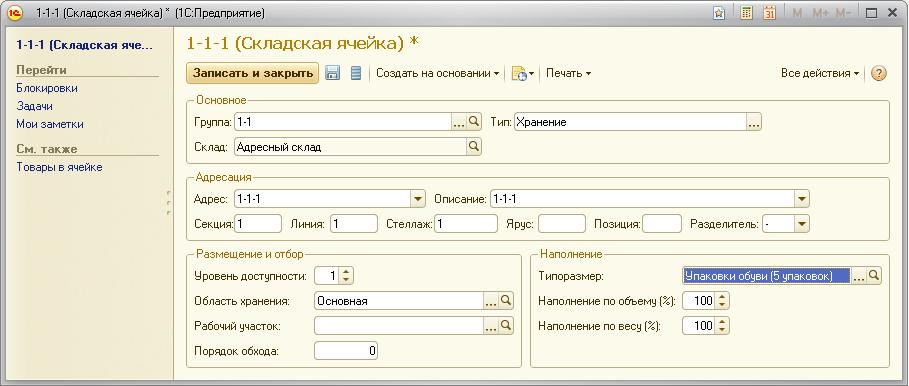Click the Стеллаж input field
909x386 pixels.
(x=466, y=224)
